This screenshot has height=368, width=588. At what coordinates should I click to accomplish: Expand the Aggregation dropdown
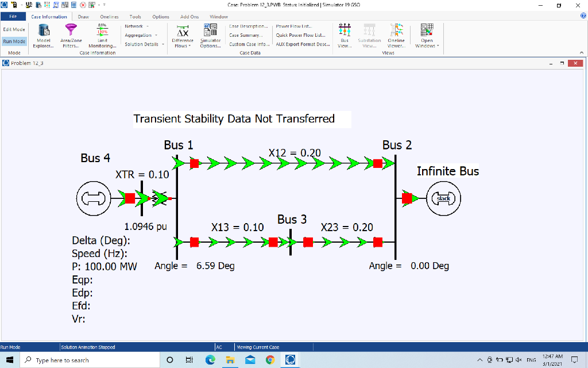click(137, 34)
